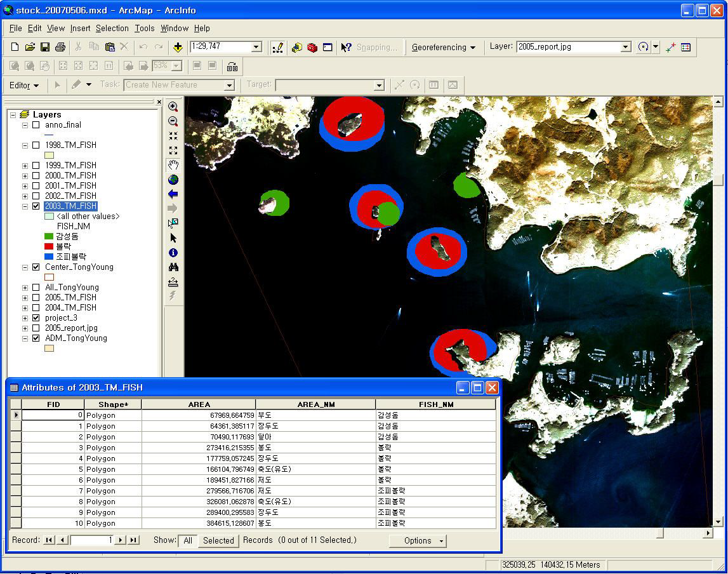
Task: Open the Find binoculars tool
Action: (173, 267)
